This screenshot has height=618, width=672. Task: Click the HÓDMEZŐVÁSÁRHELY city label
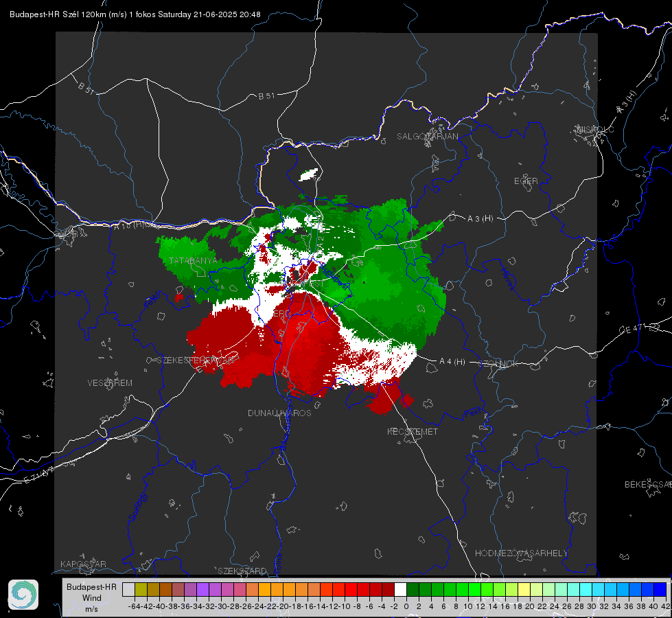[x=521, y=553]
